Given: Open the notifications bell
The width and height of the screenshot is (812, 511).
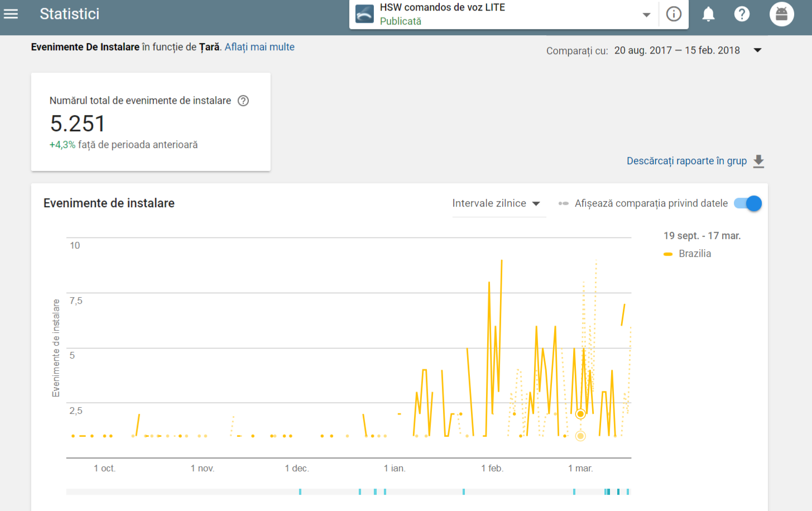Looking at the screenshot, I should pyautogui.click(x=708, y=14).
